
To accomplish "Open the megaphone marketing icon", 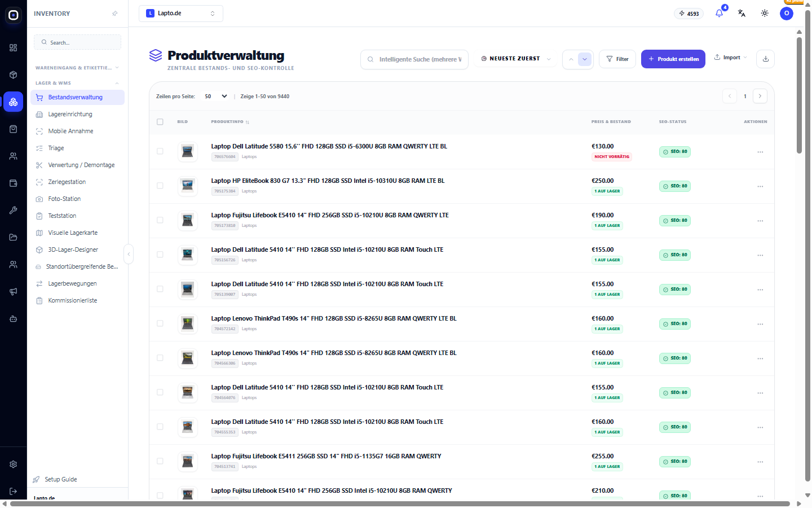I will pos(14,292).
